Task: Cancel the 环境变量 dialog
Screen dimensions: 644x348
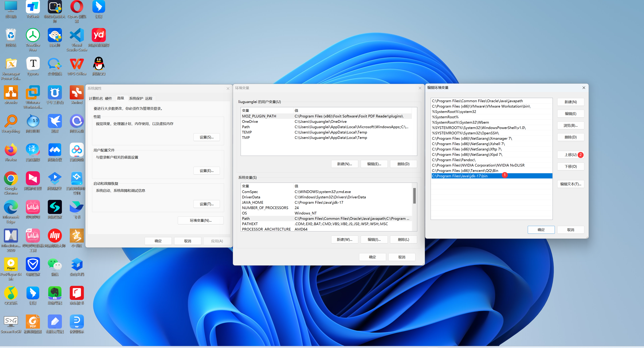Action: 401,257
